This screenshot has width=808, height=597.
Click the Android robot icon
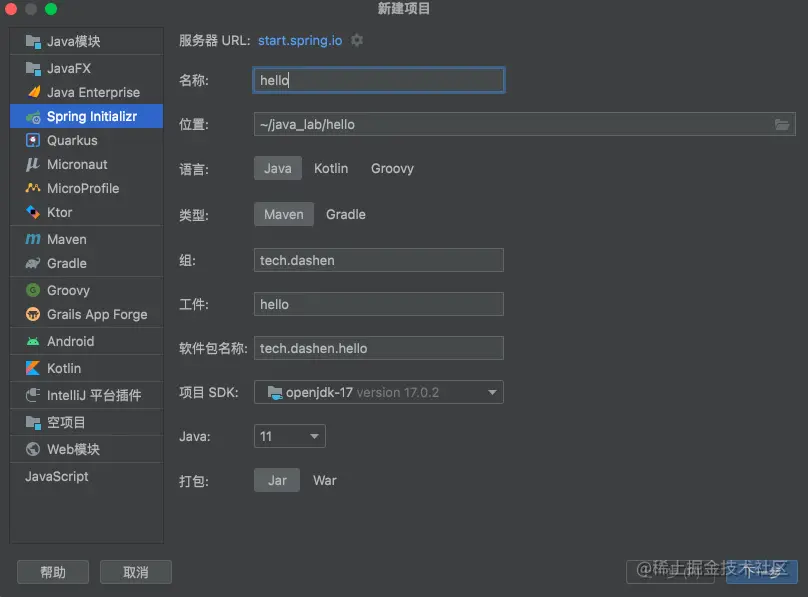(33, 341)
